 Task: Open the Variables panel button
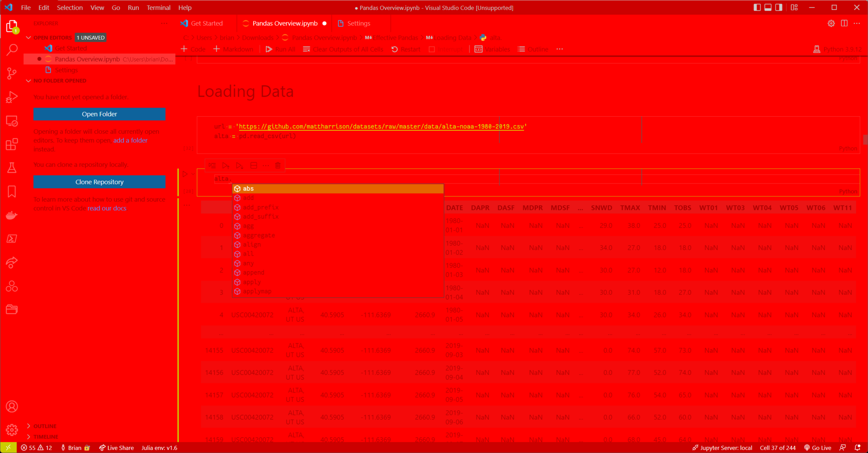[x=492, y=49]
